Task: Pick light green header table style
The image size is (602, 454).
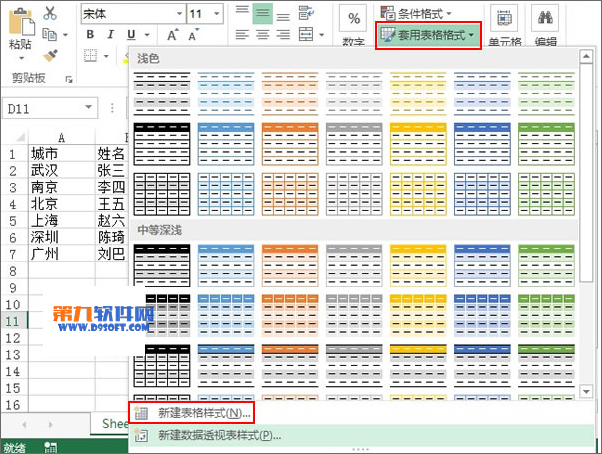Action: tap(546, 144)
